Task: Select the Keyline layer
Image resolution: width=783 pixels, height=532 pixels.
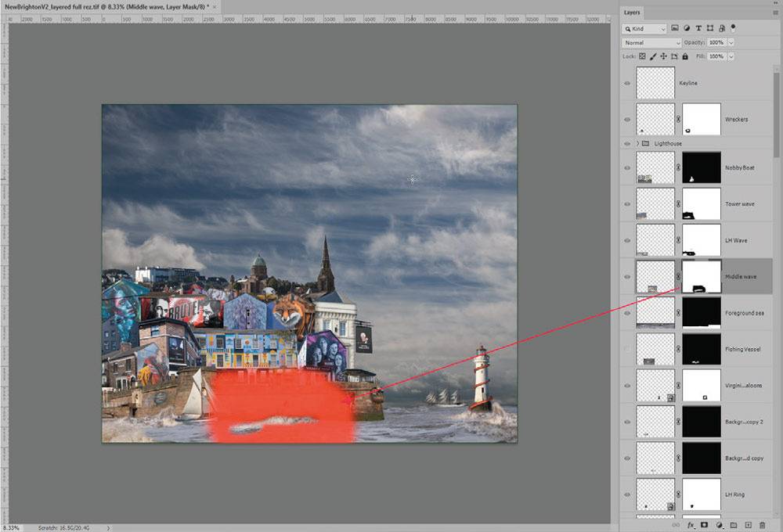Action: [697, 83]
